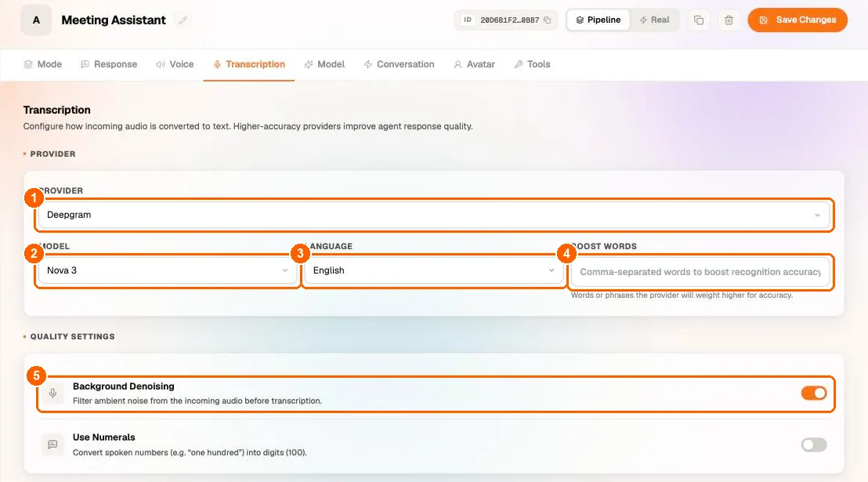Click the avatar letter A tile
The width and height of the screenshot is (868, 482).
point(36,20)
